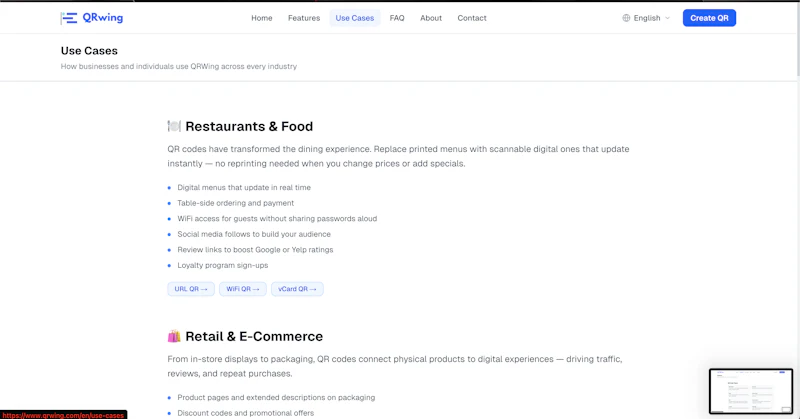The height and width of the screenshot is (419, 800).
Task: Open the URL QR link chip
Action: [x=191, y=289]
